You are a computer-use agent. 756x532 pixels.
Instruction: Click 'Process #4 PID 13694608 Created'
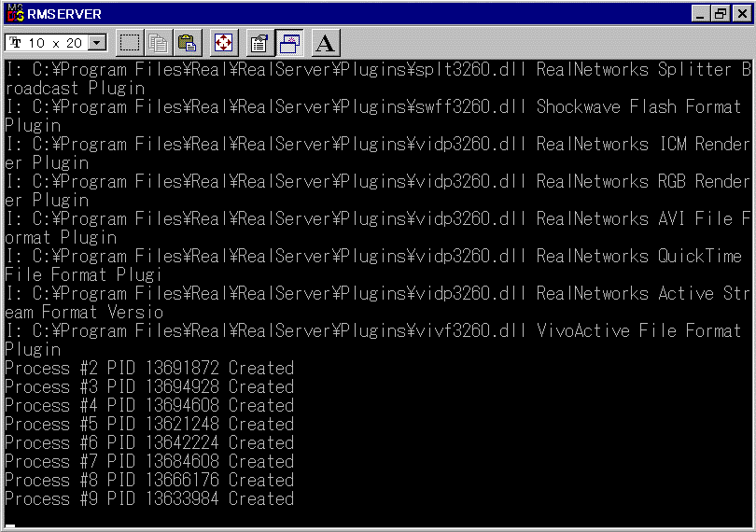[x=149, y=406]
